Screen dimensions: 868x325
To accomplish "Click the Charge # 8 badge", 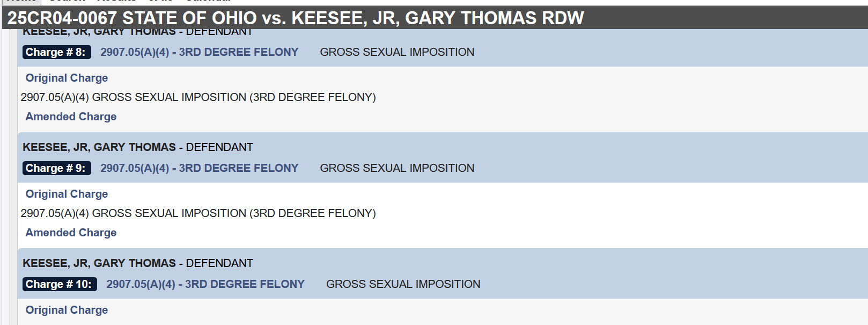I will pos(57,52).
